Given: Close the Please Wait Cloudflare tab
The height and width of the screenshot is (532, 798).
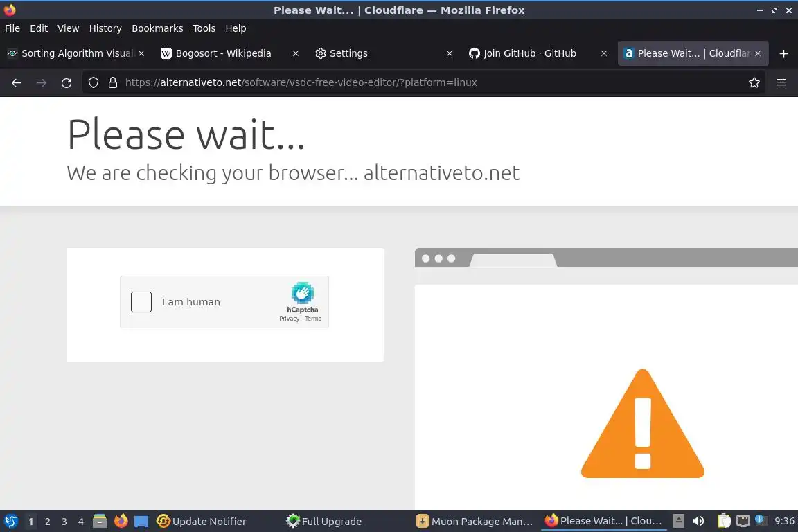Looking at the screenshot, I should tap(758, 53).
